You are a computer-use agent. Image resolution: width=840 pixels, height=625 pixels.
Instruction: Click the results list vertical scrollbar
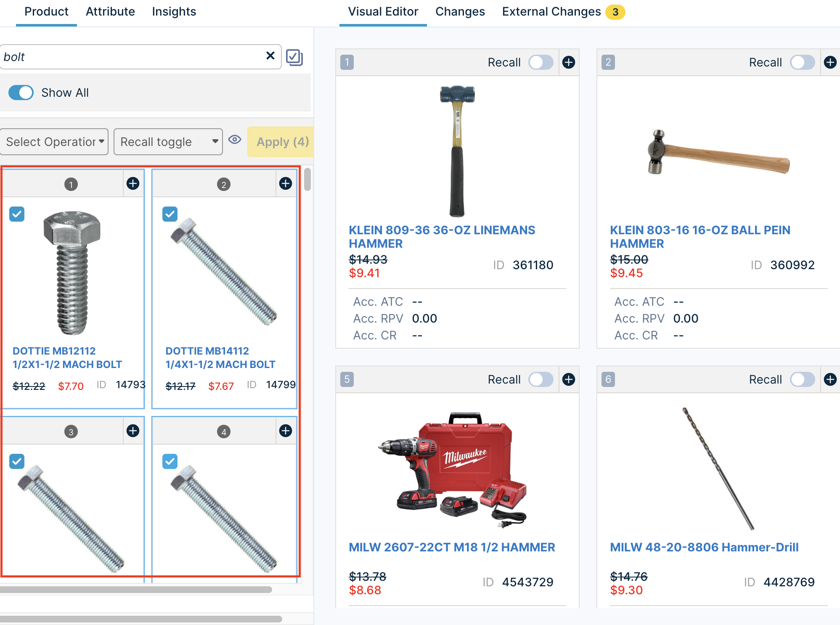click(x=307, y=179)
